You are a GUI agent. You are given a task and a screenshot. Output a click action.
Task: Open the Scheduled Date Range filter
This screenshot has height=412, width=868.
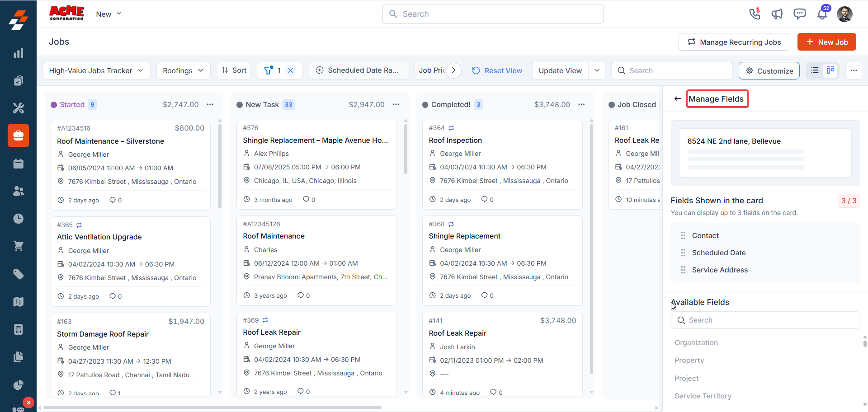click(x=359, y=70)
